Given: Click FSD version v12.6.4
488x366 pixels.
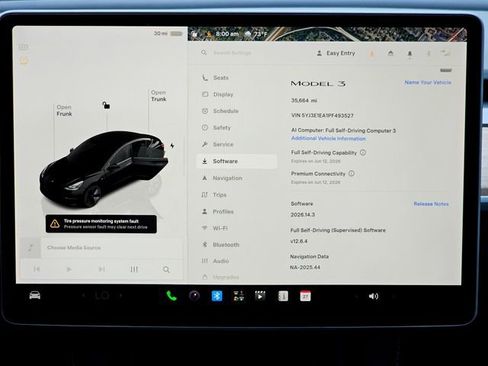Looking at the screenshot, I should [x=299, y=241].
